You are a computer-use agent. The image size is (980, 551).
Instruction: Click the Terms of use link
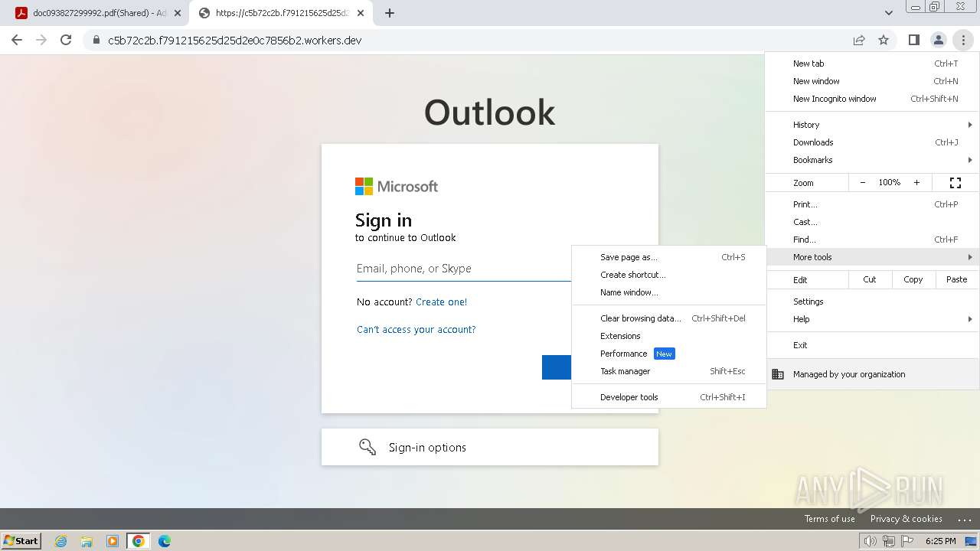[x=829, y=519]
